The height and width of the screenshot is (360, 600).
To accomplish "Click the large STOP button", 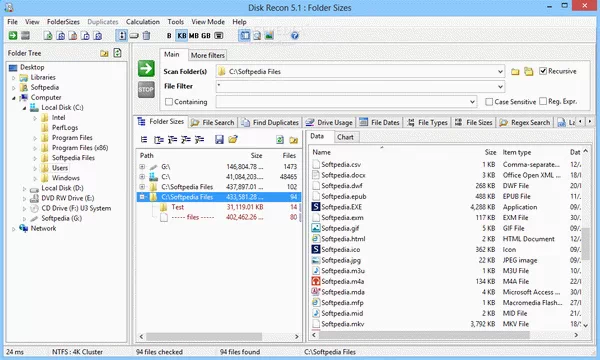I will point(146,90).
